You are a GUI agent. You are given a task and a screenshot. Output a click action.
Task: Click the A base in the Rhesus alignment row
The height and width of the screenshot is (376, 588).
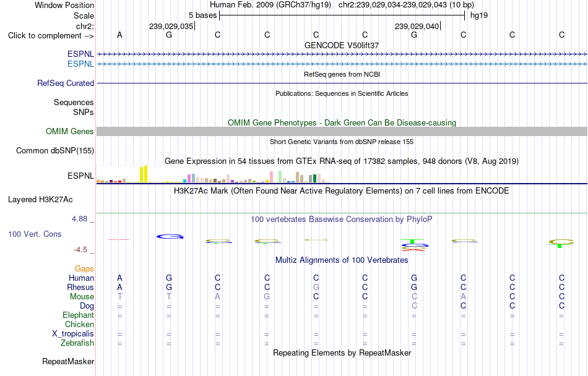tap(119, 287)
